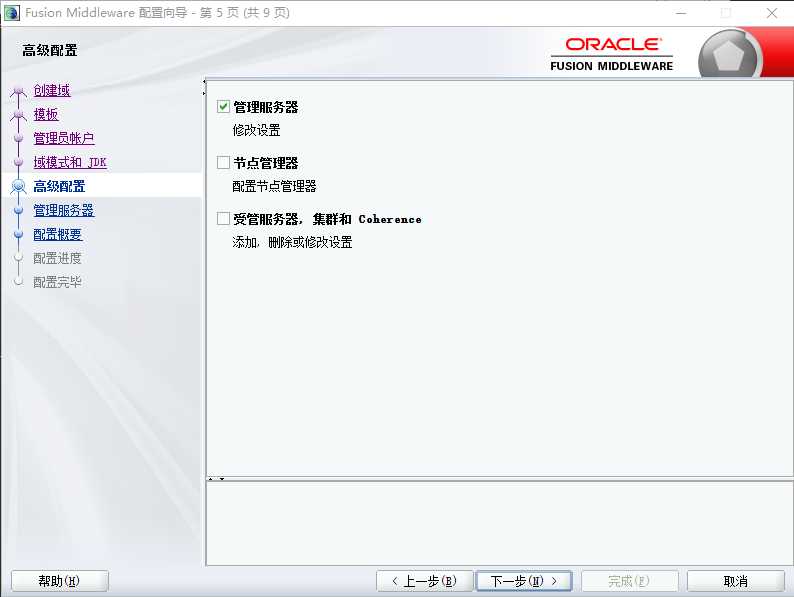This screenshot has height=597, width=794.
Task: Go back with 上一步(B) button
Action: click(x=424, y=581)
